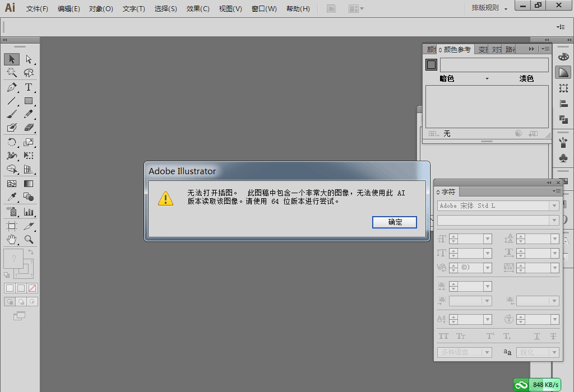The height and width of the screenshot is (392, 574).
Task: Select the Free Transform tool
Action: click(29, 156)
